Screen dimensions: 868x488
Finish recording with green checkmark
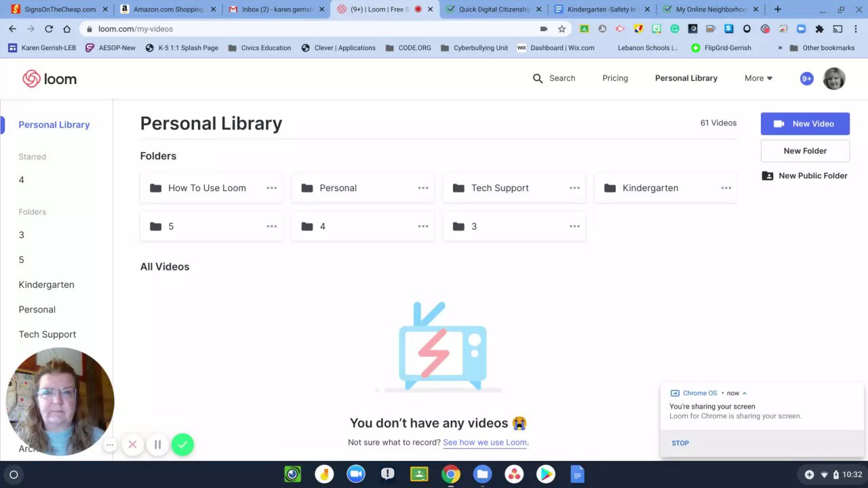(182, 445)
